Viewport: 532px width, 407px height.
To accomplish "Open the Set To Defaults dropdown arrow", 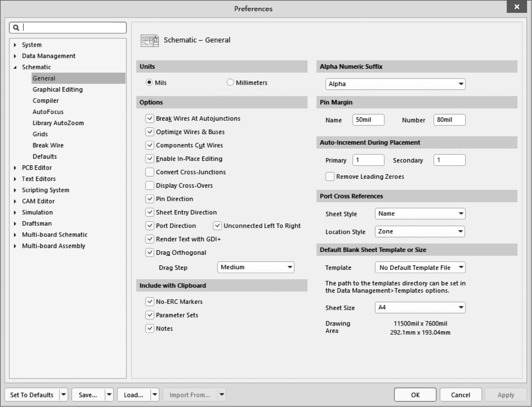I will tap(64, 395).
